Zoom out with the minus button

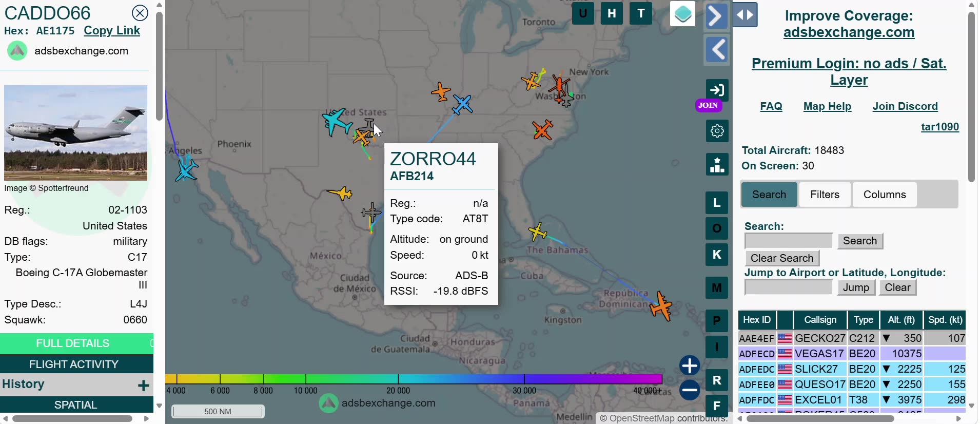click(x=690, y=390)
